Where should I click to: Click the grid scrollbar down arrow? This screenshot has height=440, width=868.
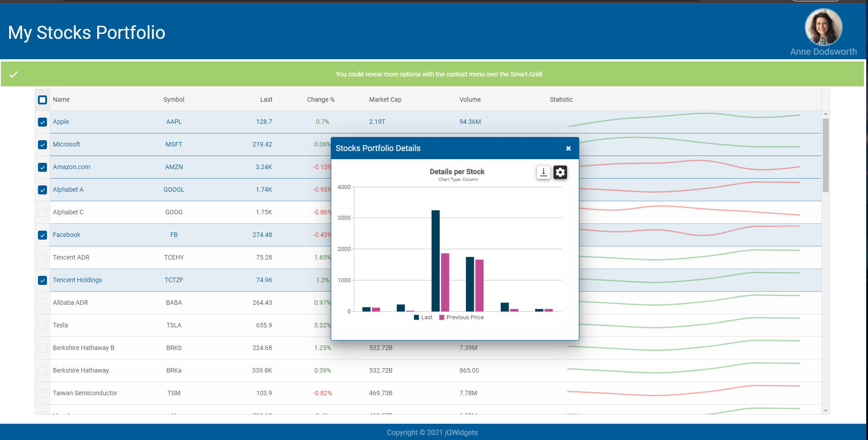[826, 411]
